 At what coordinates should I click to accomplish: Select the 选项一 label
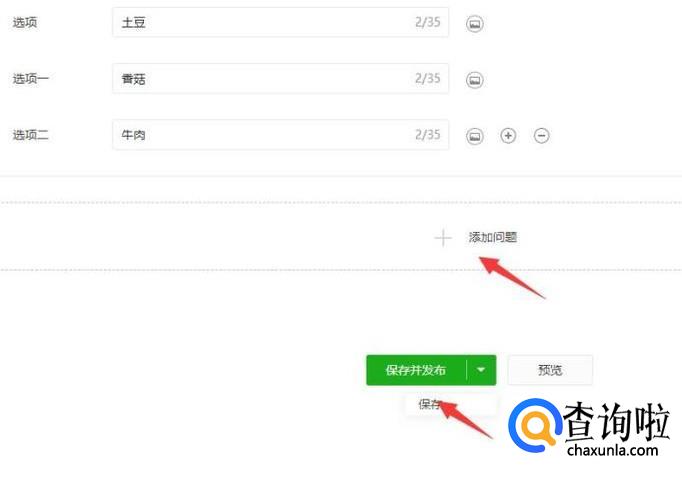pyautogui.click(x=30, y=79)
